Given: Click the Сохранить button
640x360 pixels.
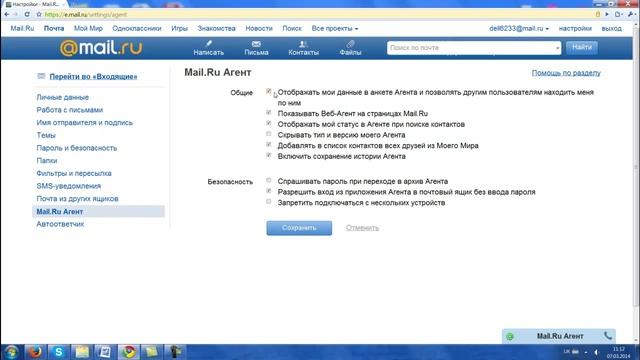Looking at the screenshot, I should tap(299, 228).
